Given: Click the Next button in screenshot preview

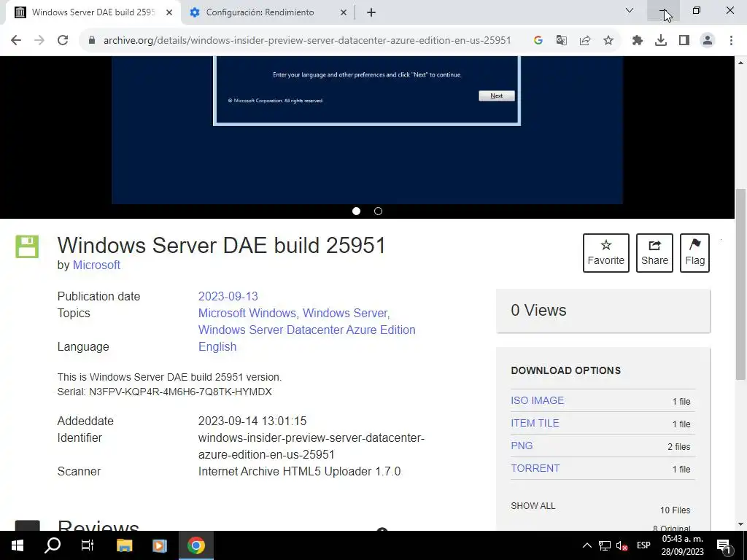Looking at the screenshot, I should [x=496, y=96].
